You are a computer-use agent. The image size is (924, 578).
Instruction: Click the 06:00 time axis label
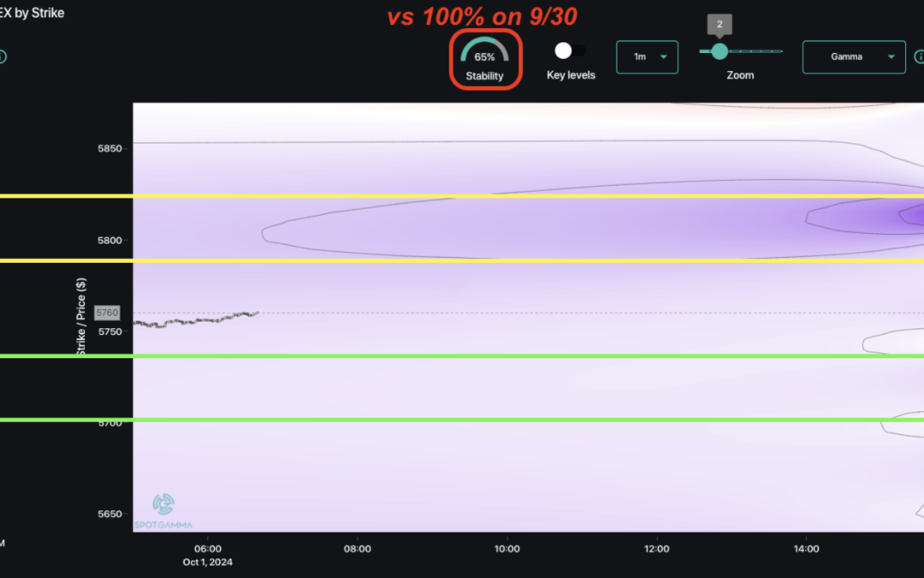207,549
